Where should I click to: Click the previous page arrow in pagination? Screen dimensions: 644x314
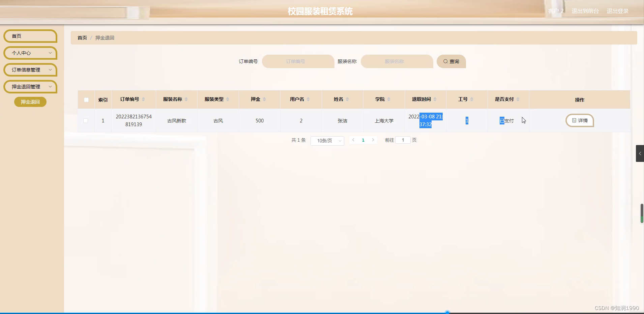353,140
